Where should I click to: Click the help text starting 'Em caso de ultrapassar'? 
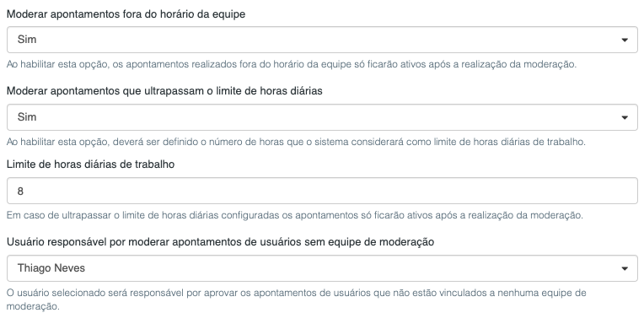[294, 215]
